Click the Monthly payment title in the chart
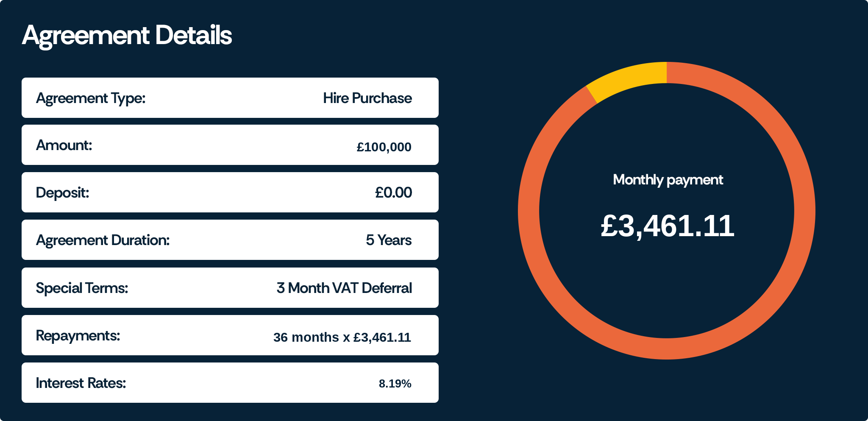This screenshot has width=868, height=421. tap(668, 180)
